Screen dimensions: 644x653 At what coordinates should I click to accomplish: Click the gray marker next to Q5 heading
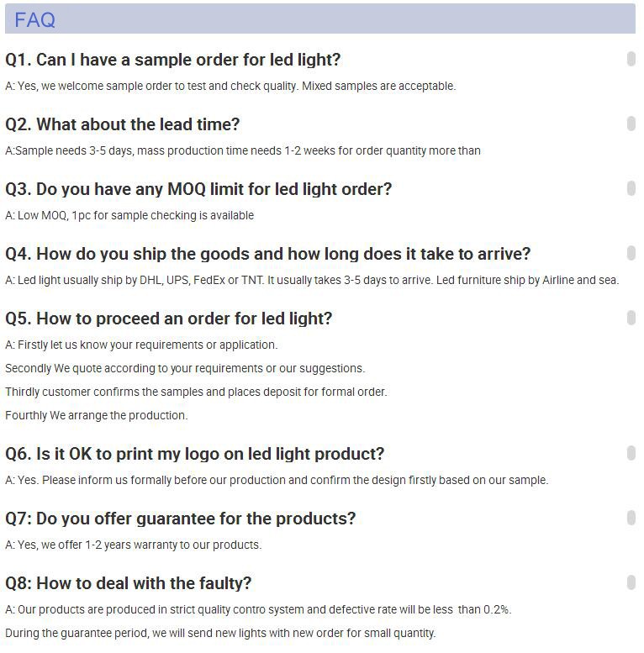pyautogui.click(x=631, y=318)
